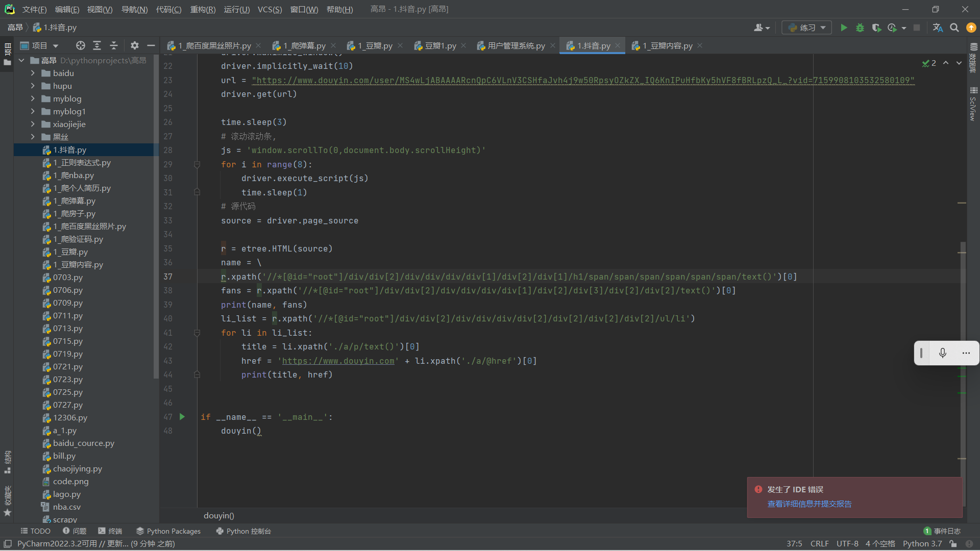
Task: Toggle the TODO panel at bottom
Action: click(x=36, y=531)
